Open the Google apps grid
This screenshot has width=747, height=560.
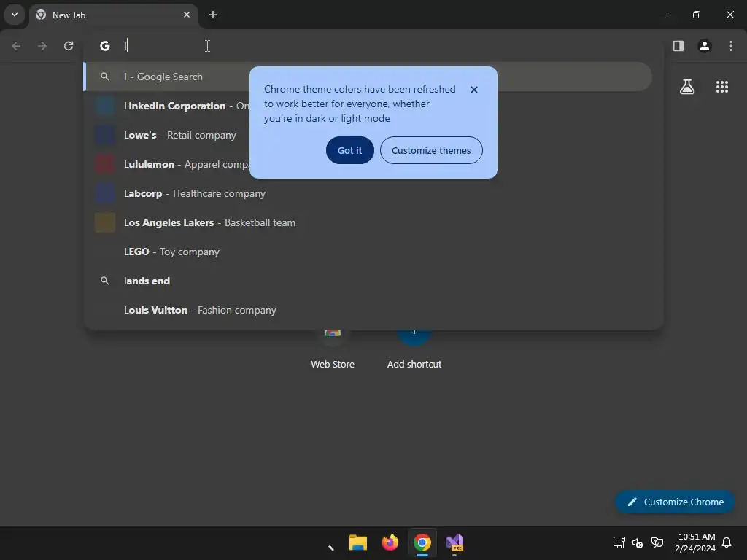[722, 87]
